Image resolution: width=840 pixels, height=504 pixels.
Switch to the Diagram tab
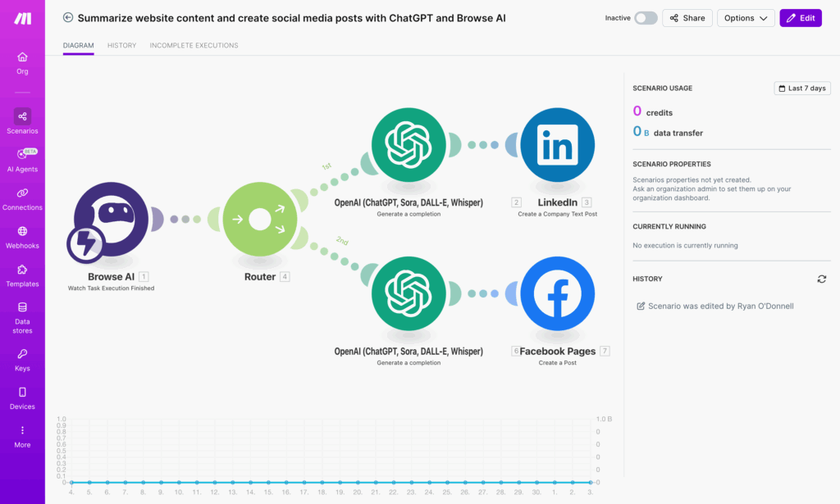(x=78, y=45)
